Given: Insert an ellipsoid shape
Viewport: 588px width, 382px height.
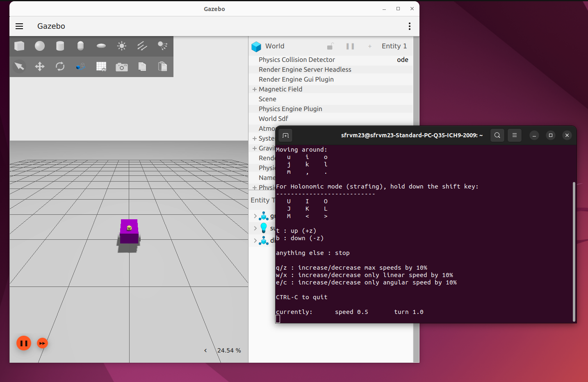Looking at the screenshot, I should click(x=101, y=46).
